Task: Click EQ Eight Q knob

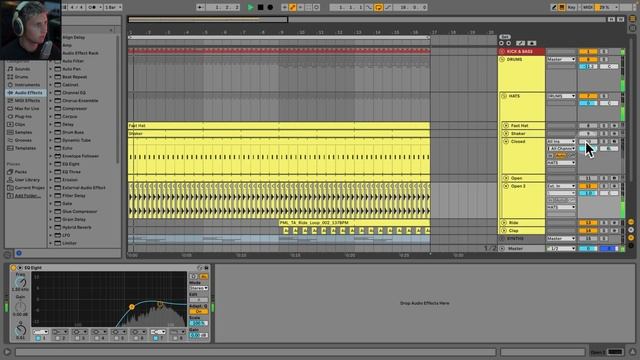Action: pos(20,330)
